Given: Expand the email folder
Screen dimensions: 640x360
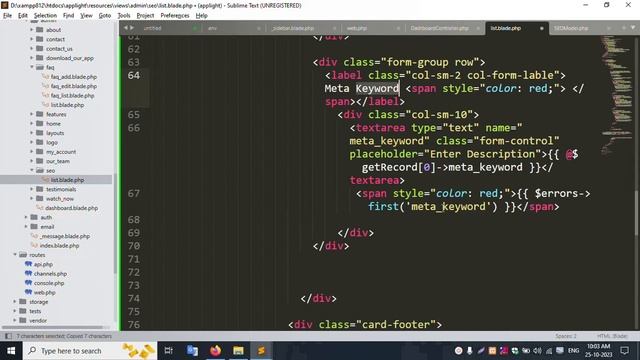Looking at the screenshot, I should coord(26,227).
